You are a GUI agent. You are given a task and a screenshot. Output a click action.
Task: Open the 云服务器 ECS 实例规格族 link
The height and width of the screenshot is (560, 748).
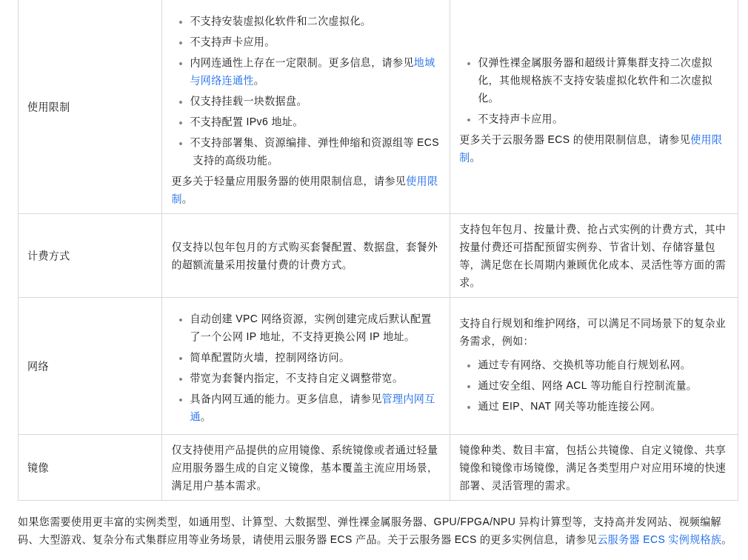click(660, 539)
